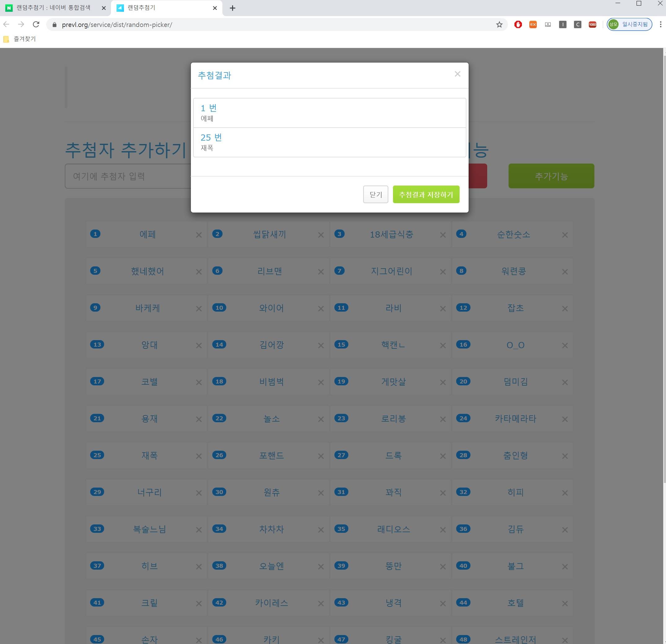Viewport: 666px width, 644px height.
Task: Bookmark this page with star icon
Action: (x=499, y=24)
